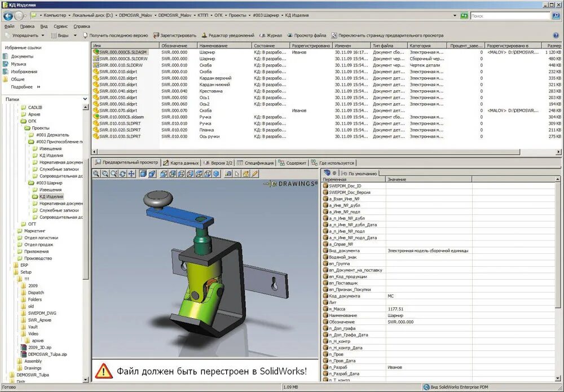The height and width of the screenshot is (392, 564).
Task: Click the Изображения favorite link
Action: (24, 72)
